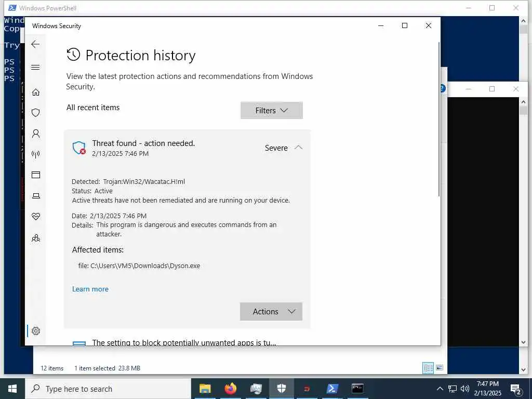
Task: Open the volume tray icon
Action: click(x=465, y=389)
